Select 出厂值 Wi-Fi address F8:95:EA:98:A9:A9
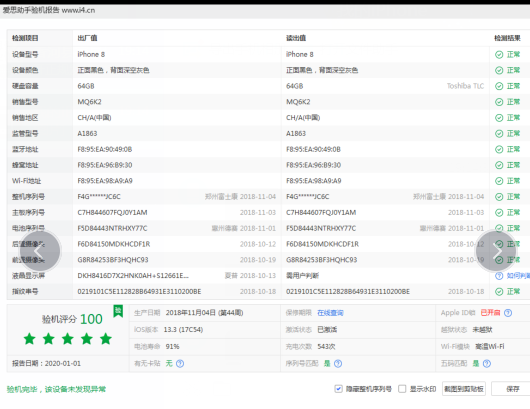 (x=105, y=181)
